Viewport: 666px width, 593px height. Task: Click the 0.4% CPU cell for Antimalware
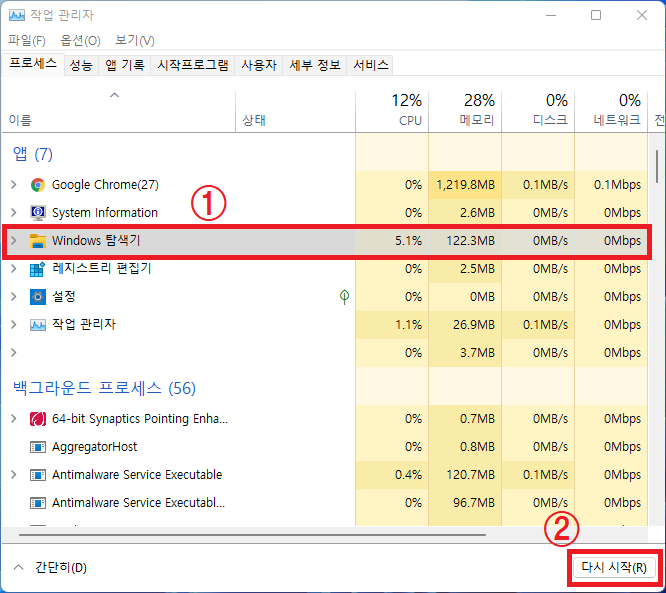[x=392, y=475]
